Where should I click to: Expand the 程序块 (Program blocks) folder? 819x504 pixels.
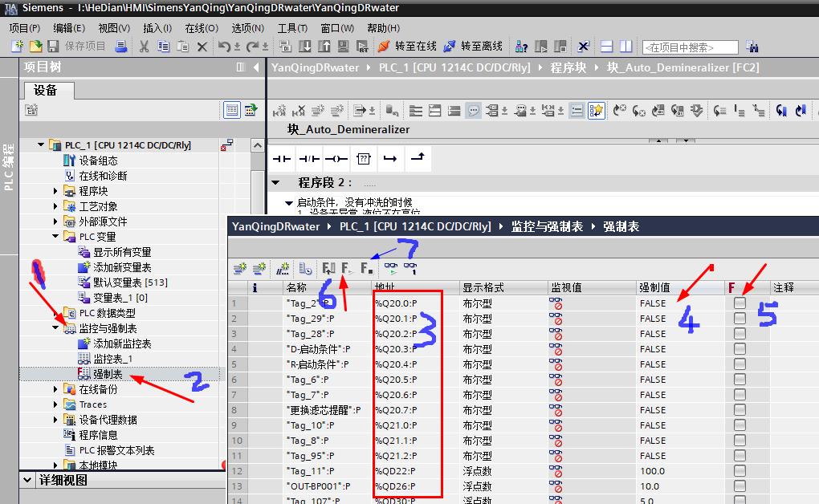pos(56,191)
